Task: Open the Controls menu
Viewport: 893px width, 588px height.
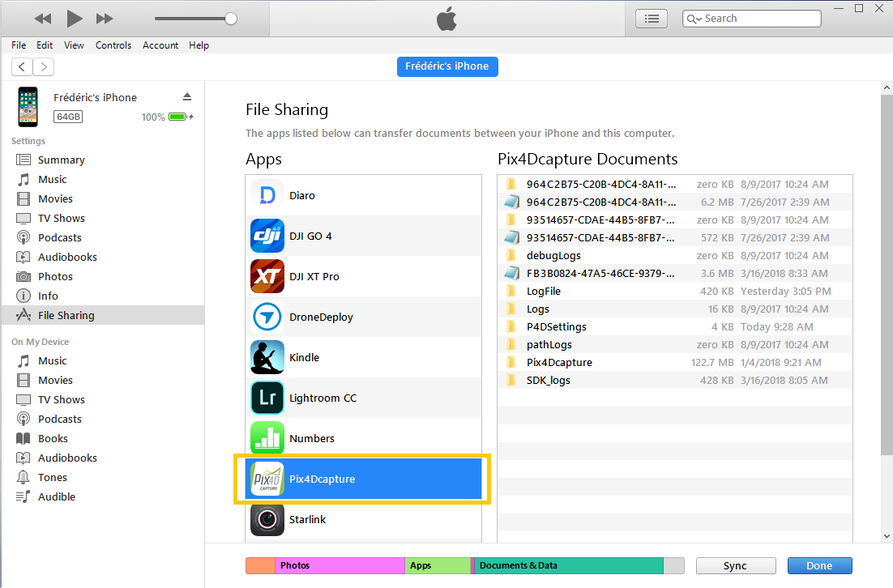Action: pyautogui.click(x=113, y=45)
